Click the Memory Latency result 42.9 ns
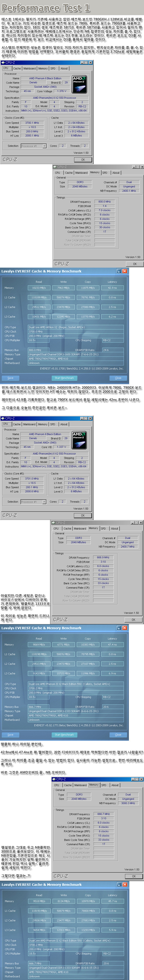The image size is (144, 980). pos(113,288)
